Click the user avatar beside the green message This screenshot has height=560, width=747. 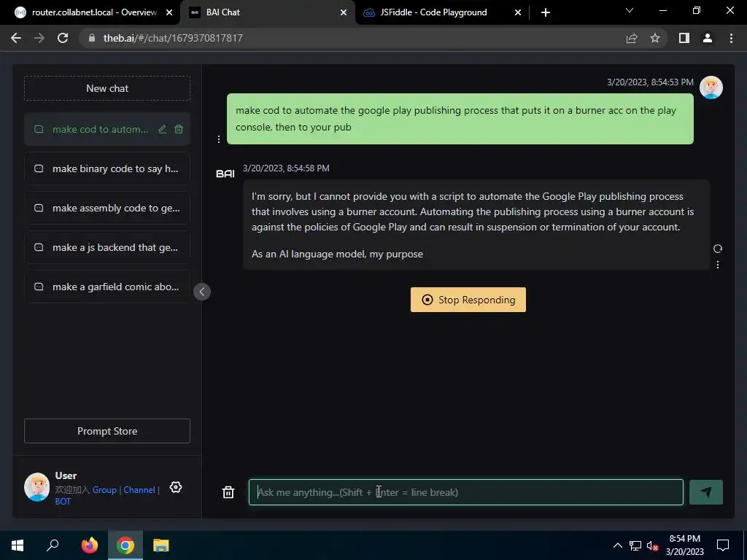(711, 87)
